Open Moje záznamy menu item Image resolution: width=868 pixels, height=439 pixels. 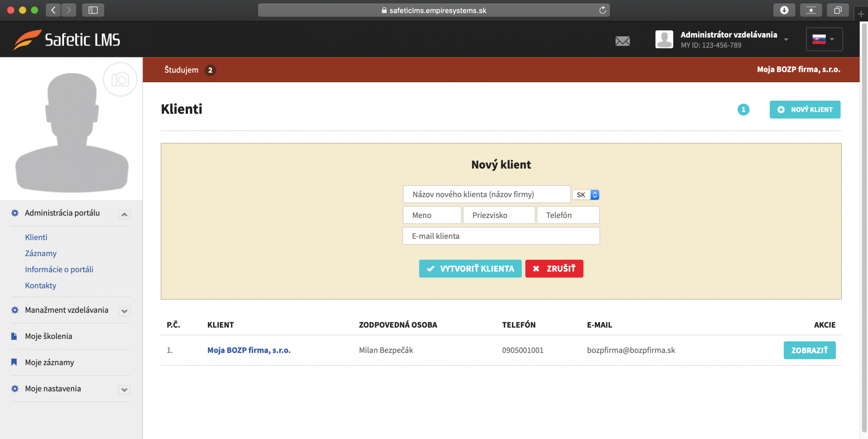pyautogui.click(x=50, y=362)
